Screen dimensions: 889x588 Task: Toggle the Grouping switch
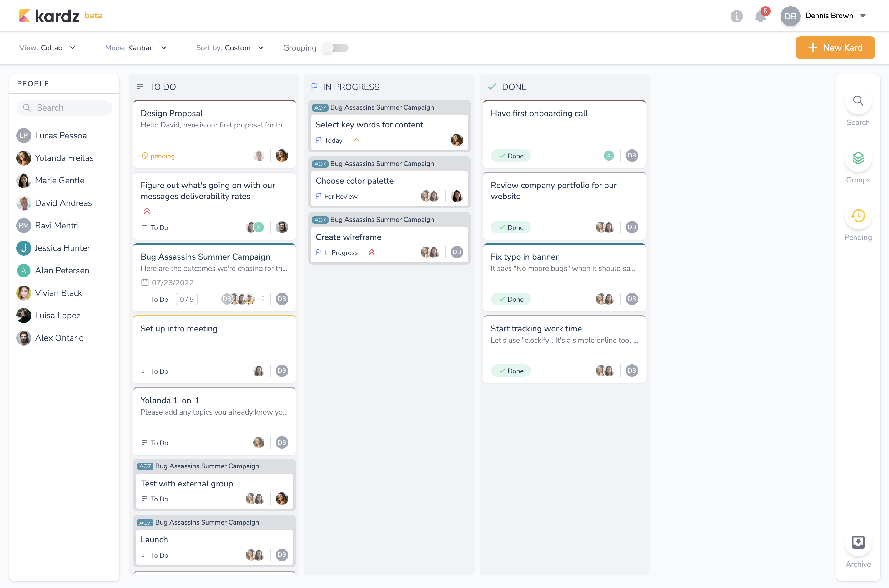click(x=336, y=47)
